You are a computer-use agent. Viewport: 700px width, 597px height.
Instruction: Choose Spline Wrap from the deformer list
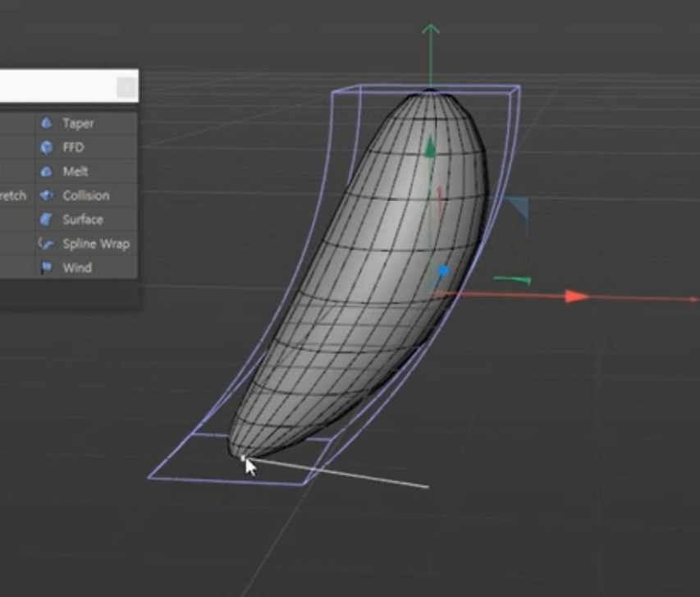click(96, 244)
